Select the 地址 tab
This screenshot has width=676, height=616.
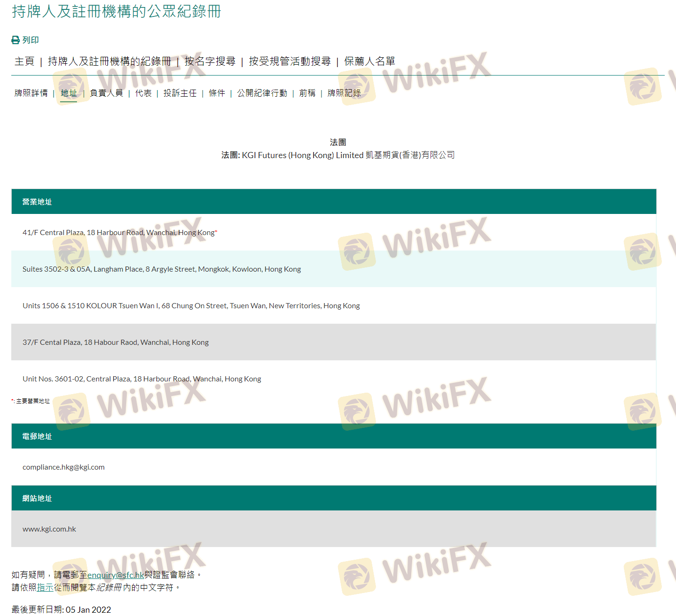click(x=69, y=93)
